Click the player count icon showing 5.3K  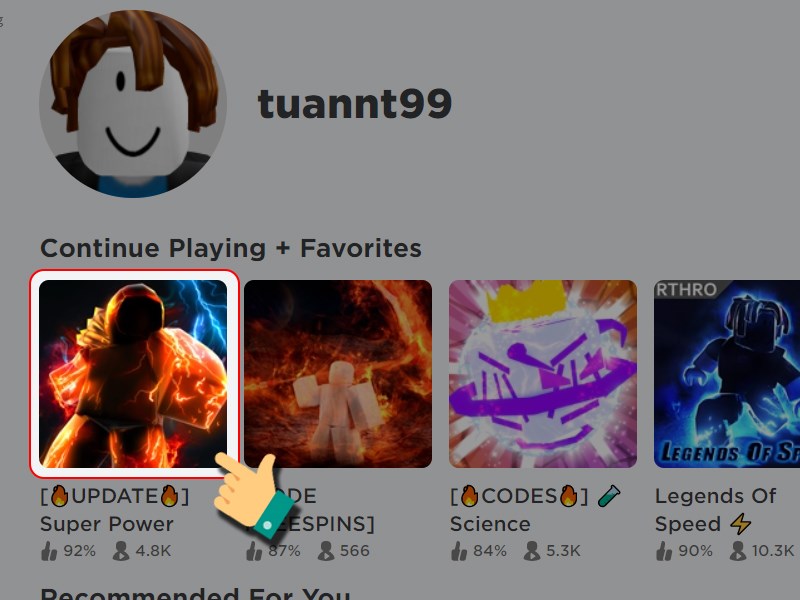click(x=532, y=551)
